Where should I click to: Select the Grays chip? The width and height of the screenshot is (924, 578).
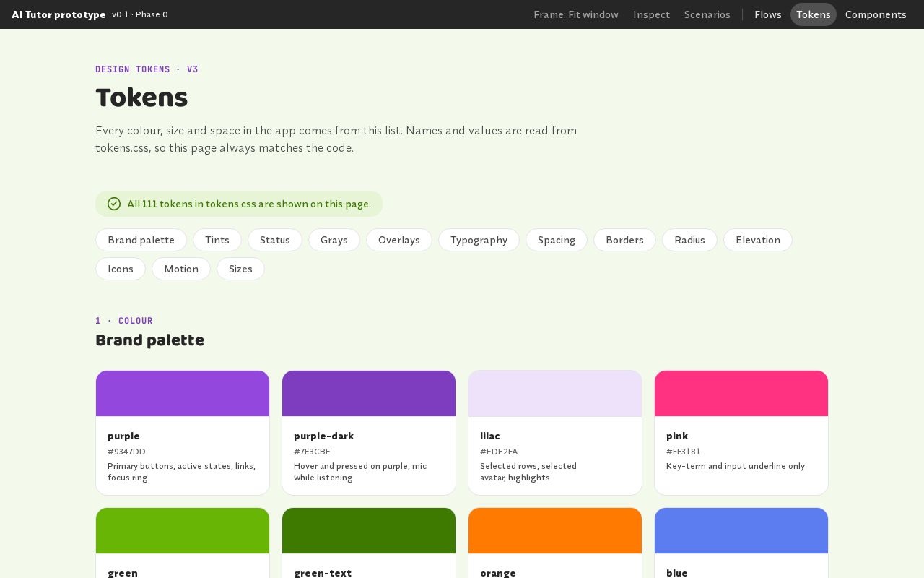point(334,240)
